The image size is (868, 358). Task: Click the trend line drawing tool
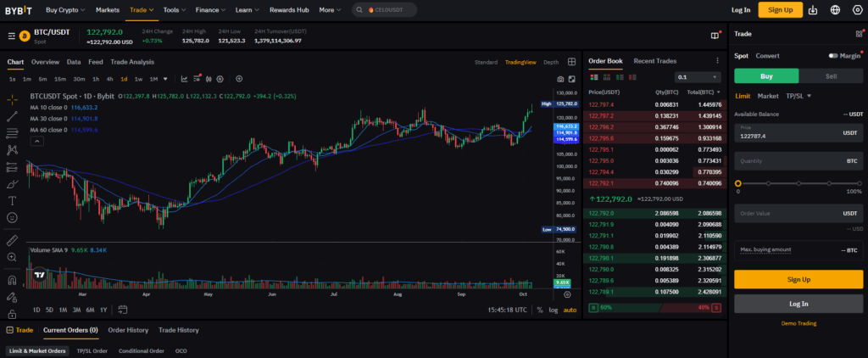[x=12, y=116]
